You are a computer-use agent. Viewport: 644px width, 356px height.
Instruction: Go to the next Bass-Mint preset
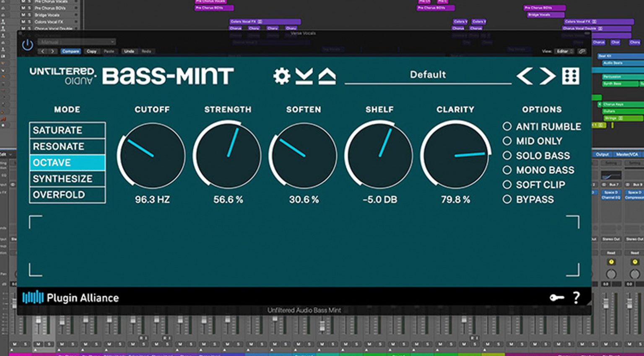pos(547,76)
